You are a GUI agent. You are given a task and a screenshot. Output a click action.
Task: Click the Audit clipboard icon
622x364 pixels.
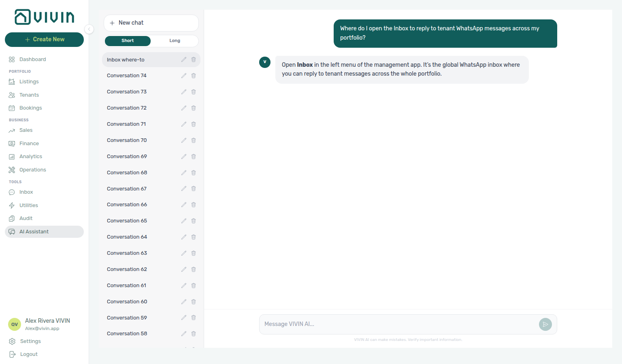point(12,218)
